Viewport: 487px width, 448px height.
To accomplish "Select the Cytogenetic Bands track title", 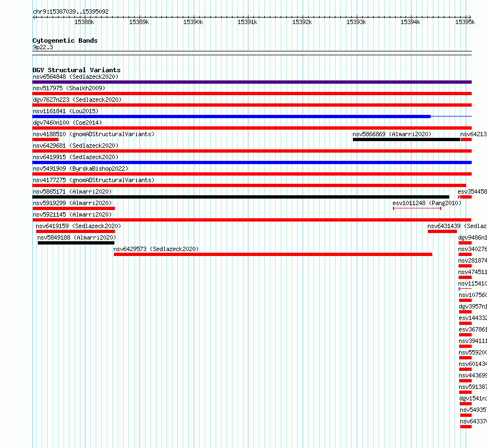I will click(65, 40).
